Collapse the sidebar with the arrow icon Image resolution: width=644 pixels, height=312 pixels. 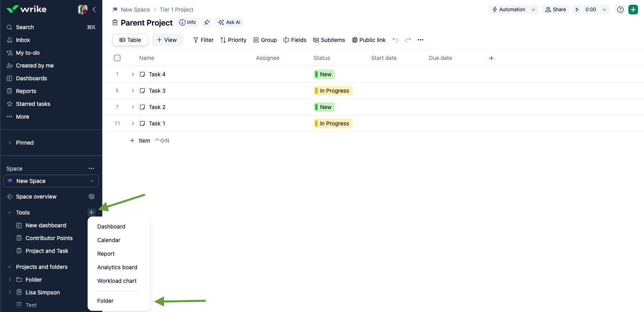click(94, 10)
